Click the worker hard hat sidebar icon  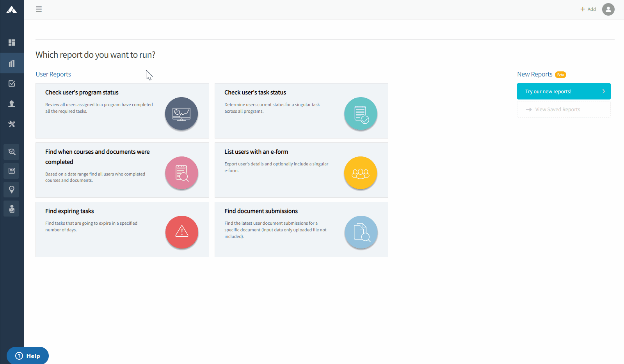coord(12,104)
